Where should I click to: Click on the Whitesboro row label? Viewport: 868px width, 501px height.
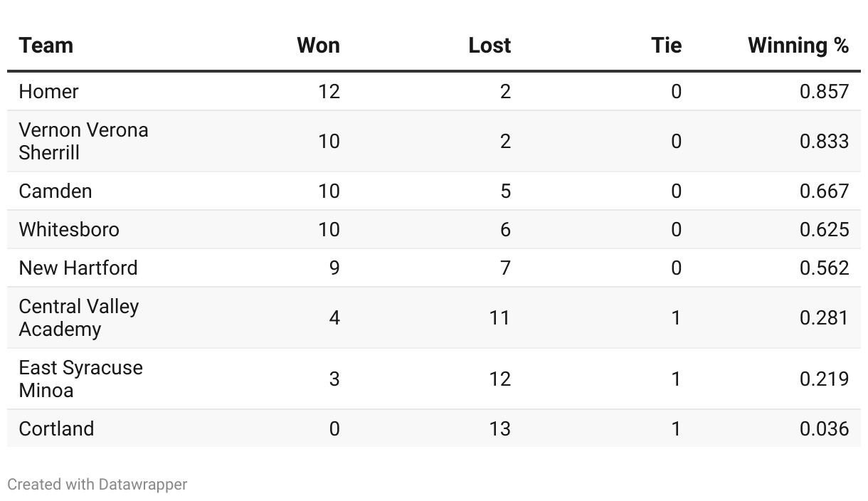pos(69,229)
